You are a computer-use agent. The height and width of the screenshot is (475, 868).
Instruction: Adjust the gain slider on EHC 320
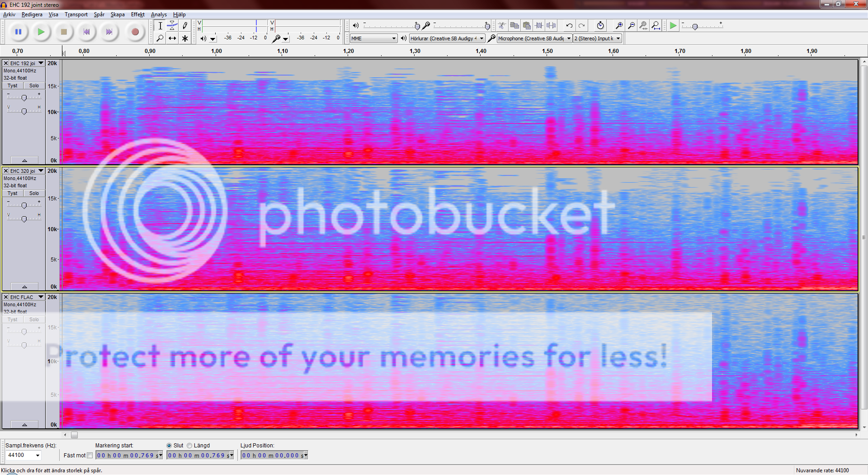(x=23, y=205)
